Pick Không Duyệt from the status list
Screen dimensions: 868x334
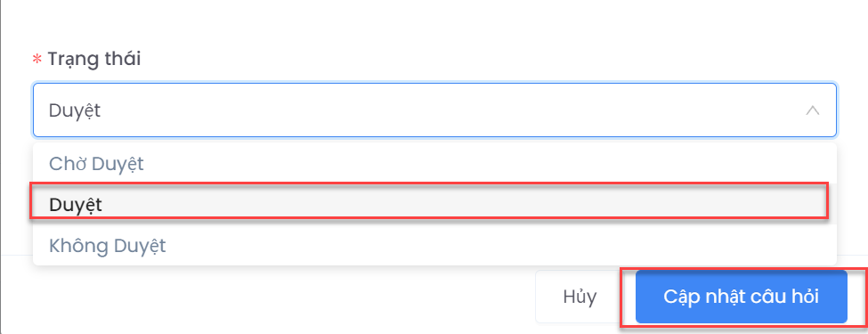pyautogui.click(x=434, y=245)
